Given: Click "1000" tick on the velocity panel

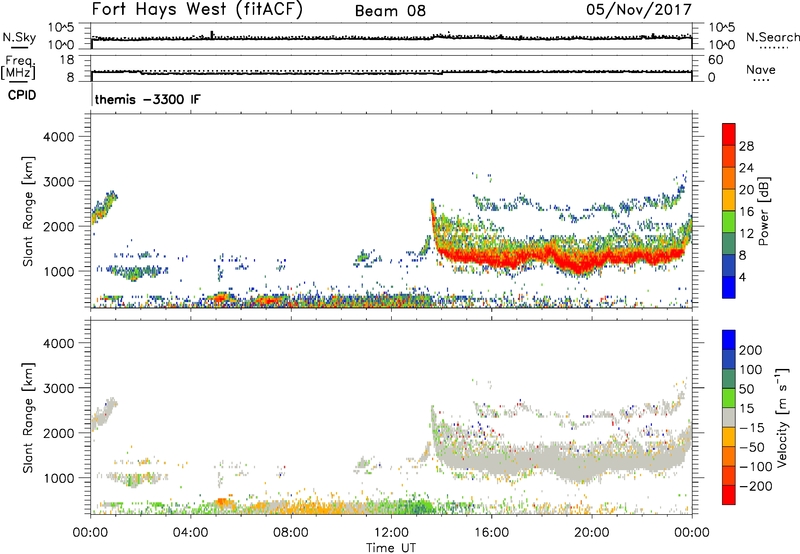Looking at the screenshot, I should [59, 478].
